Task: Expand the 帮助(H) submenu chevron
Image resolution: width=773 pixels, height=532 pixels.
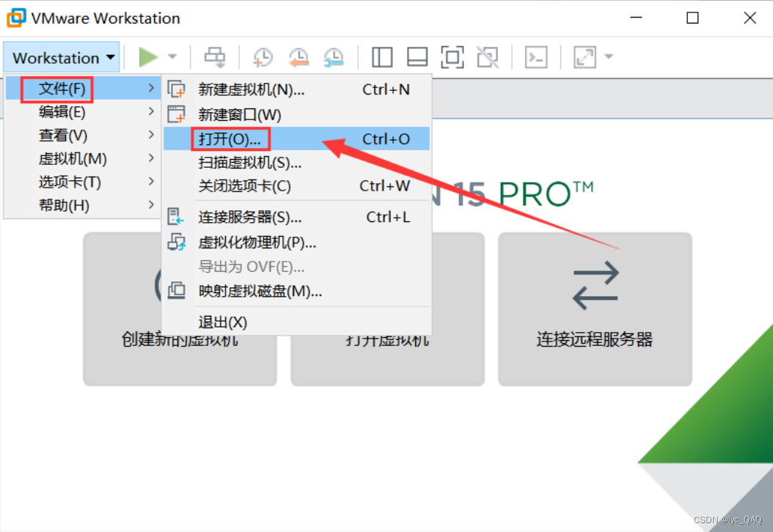Action: click(x=151, y=204)
